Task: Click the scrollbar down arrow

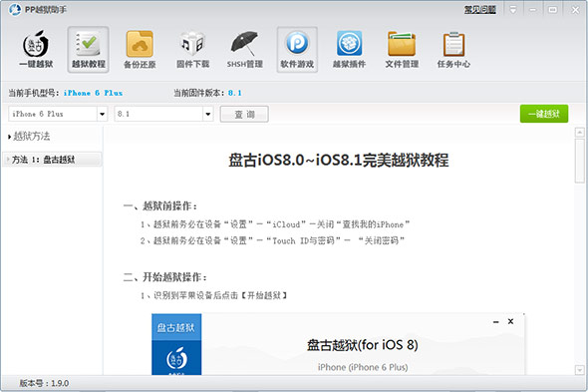Action: 579,370
